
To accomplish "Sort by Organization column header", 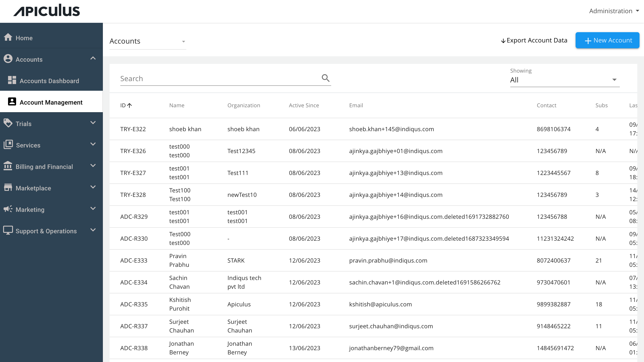I will click(244, 105).
